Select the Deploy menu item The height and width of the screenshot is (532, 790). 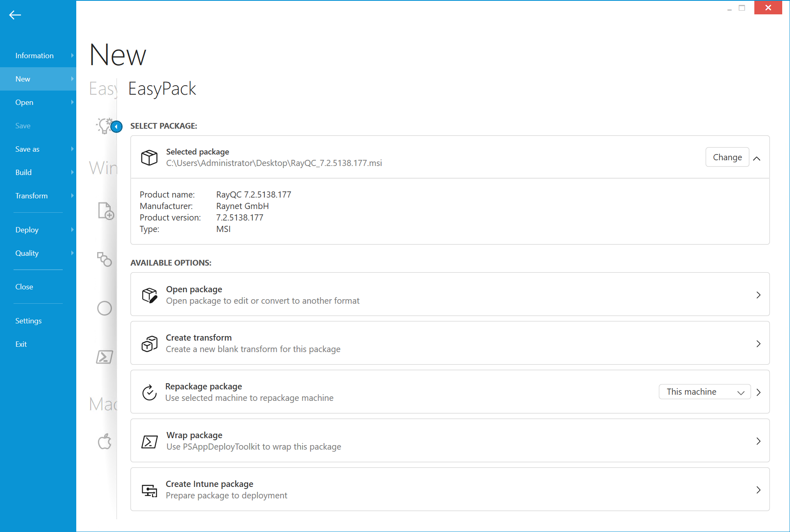click(x=38, y=230)
